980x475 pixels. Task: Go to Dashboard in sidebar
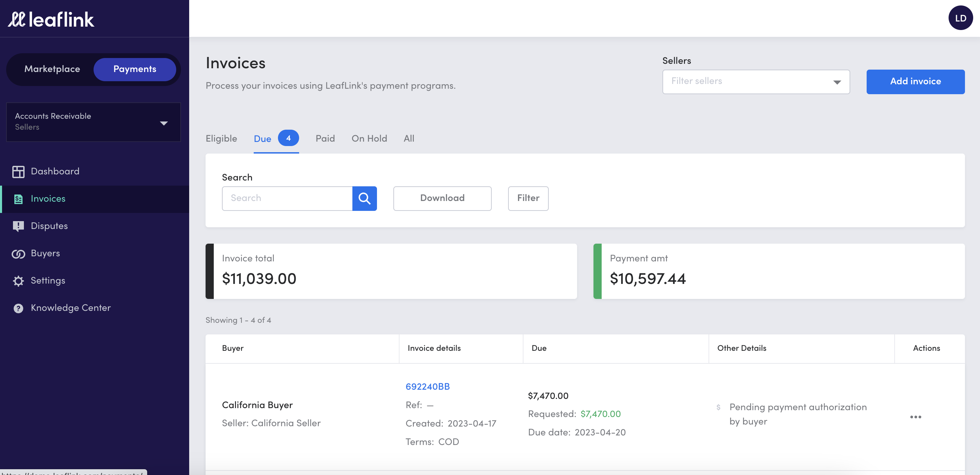(x=94, y=172)
